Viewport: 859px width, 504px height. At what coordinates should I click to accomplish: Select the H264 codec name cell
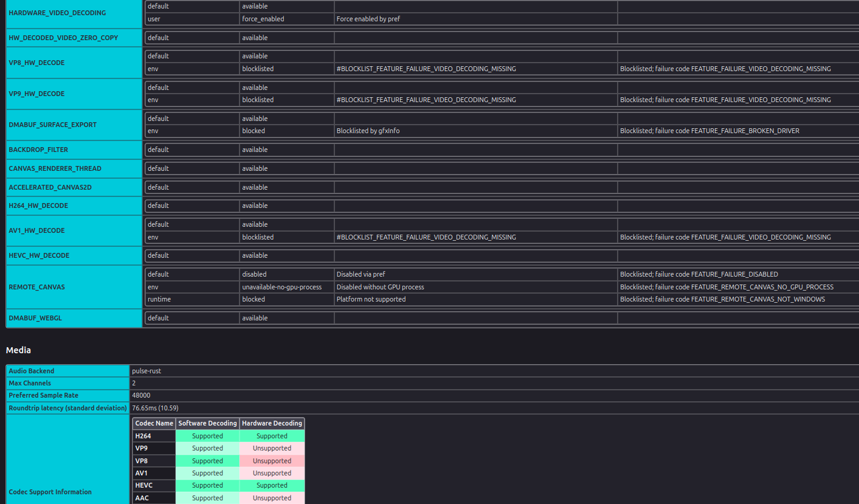154,436
